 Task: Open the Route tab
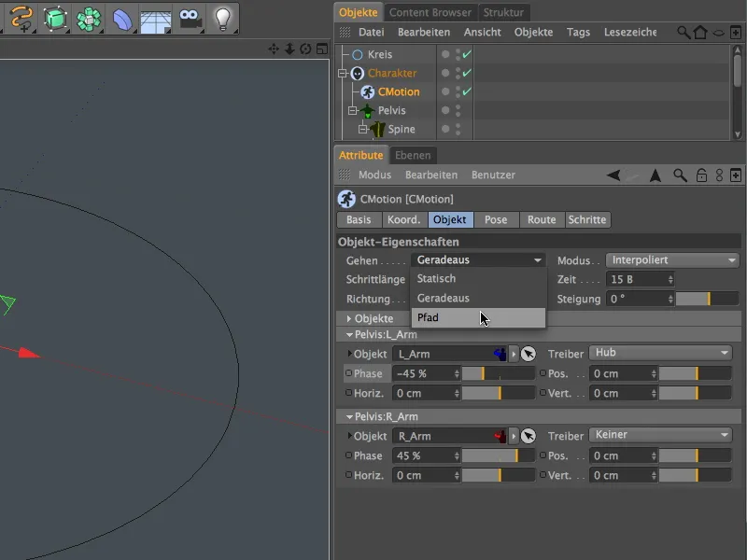(x=542, y=219)
